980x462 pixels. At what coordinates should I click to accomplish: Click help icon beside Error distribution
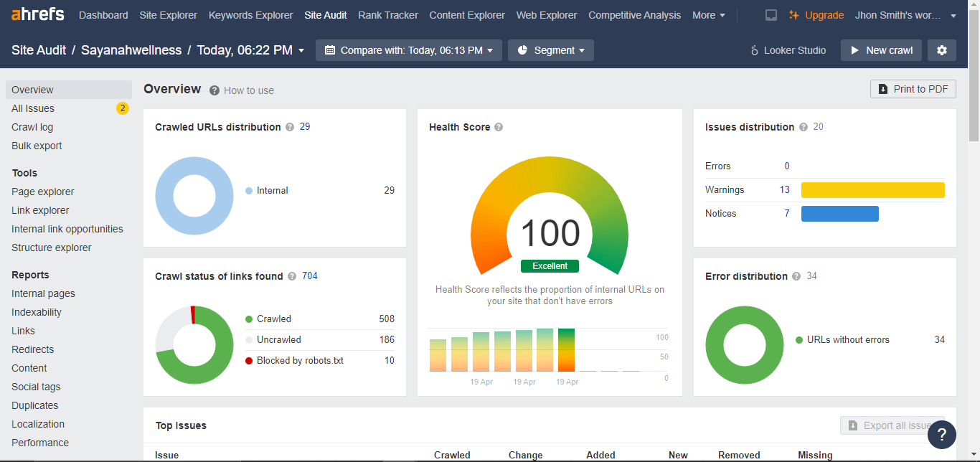pyautogui.click(x=796, y=276)
